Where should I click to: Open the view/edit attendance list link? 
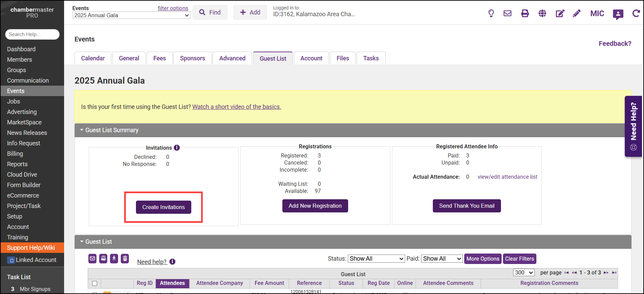tap(507, 177)
